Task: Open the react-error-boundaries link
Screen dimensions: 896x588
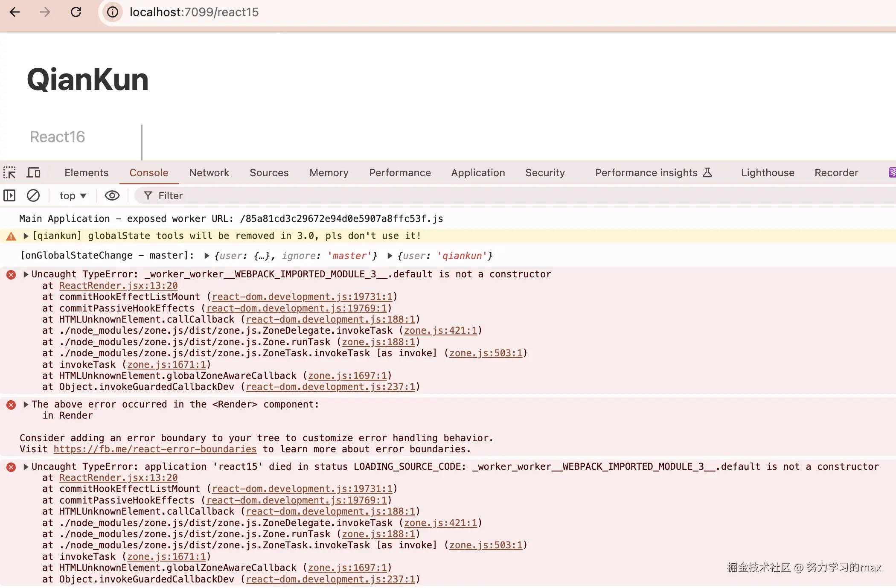Action: tap(155, 449)
